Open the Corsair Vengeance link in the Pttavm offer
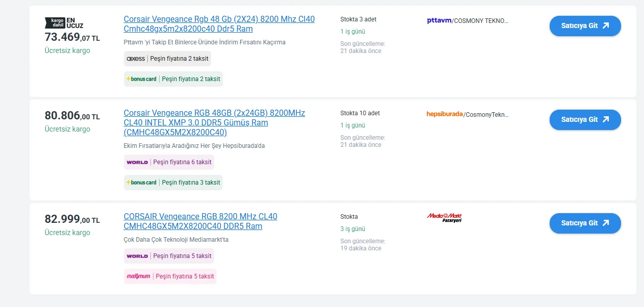This screenshot has width=644, height=307. coord(219,24)
